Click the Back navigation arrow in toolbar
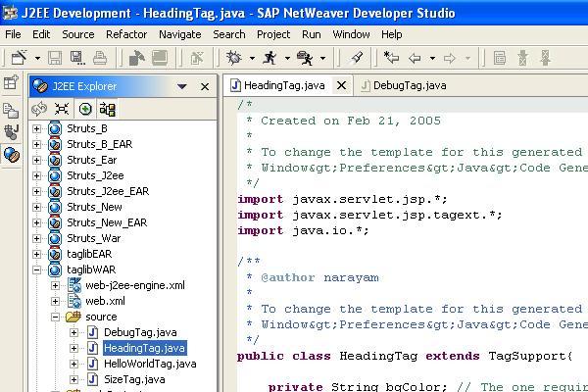The width and height of the screenshot is (588, 392). [x=415, y=59]
